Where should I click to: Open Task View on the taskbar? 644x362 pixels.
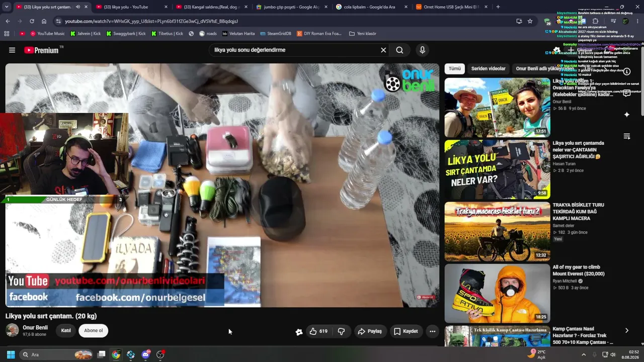coord(101,354)
